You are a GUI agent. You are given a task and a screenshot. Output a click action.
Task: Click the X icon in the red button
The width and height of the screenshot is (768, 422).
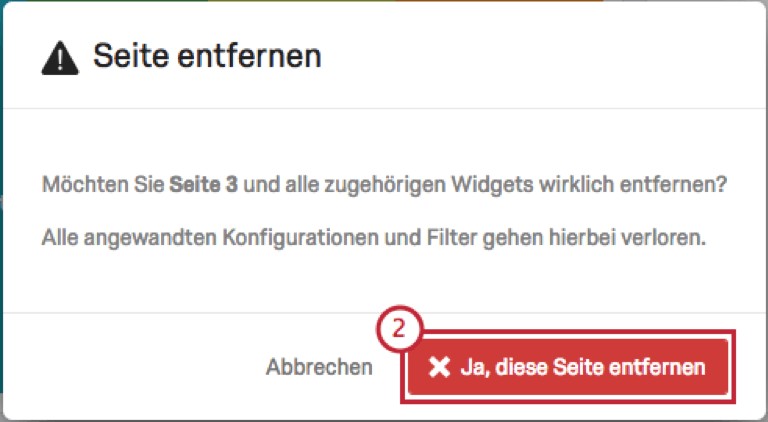(x=439, y=367)
